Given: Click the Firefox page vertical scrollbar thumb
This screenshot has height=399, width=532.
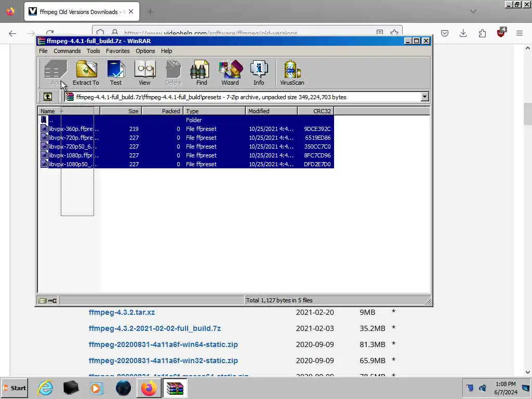Looking at the screenshot, I should (x=528, y=114).
